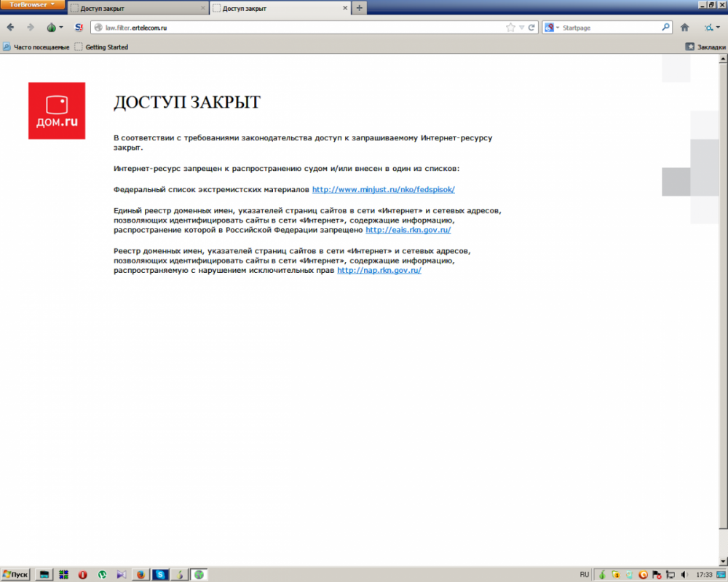The width and height of the screenshot is (728, 582).
Task: Open the Tor onion button menu
Action: (55, 28)
